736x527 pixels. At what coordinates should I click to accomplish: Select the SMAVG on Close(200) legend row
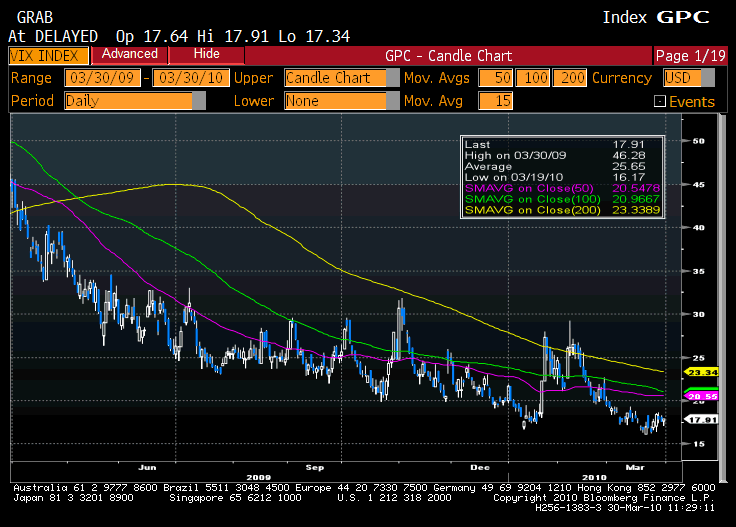pos(562,210)
